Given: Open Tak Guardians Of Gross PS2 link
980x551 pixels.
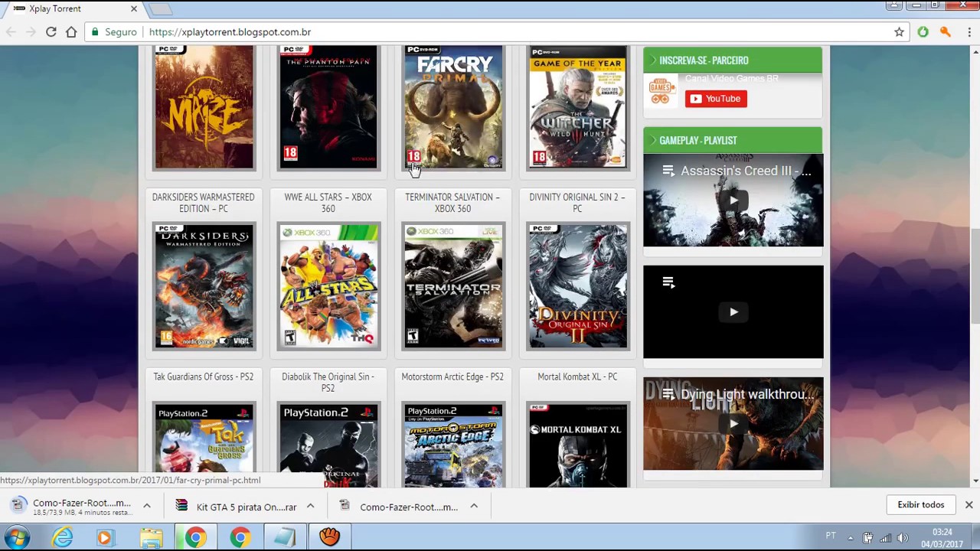Looking at the screenshot, I should coord(203,377).
